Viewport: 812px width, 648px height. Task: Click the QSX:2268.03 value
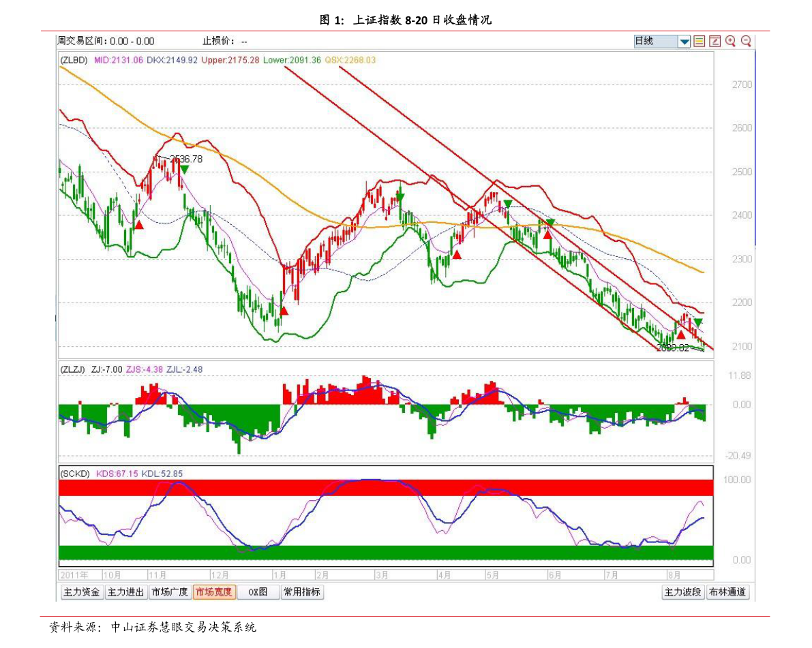(x=350, y=60)
